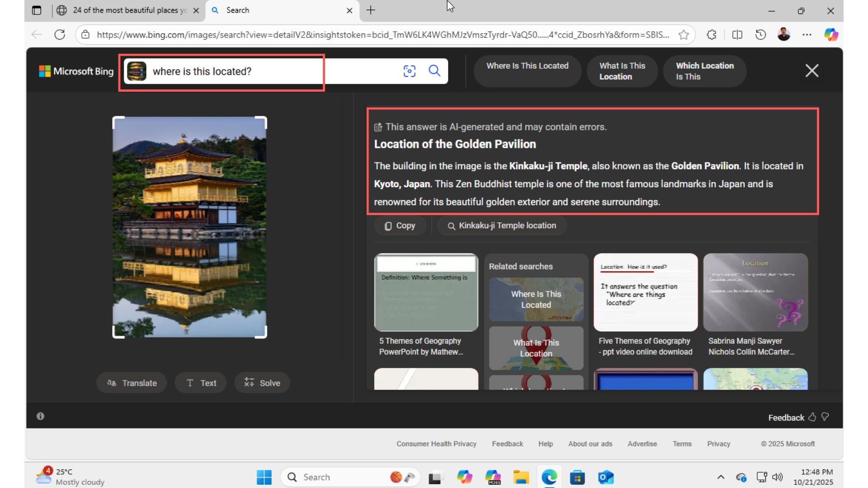868x488 pixels.
Task: Click Kinkaku-ji Temple location search suggestion
Action: click(502, 225)
